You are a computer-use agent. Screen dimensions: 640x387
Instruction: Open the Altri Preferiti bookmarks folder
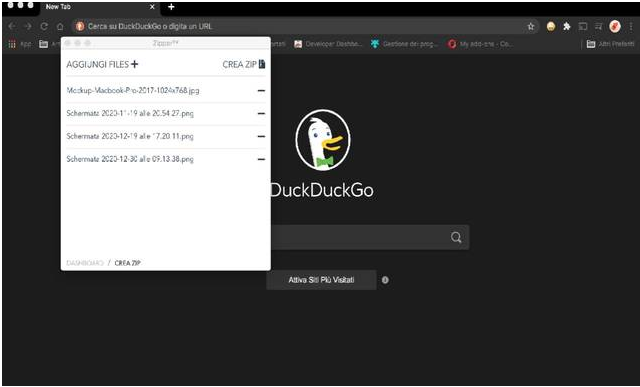coord(611,44)
